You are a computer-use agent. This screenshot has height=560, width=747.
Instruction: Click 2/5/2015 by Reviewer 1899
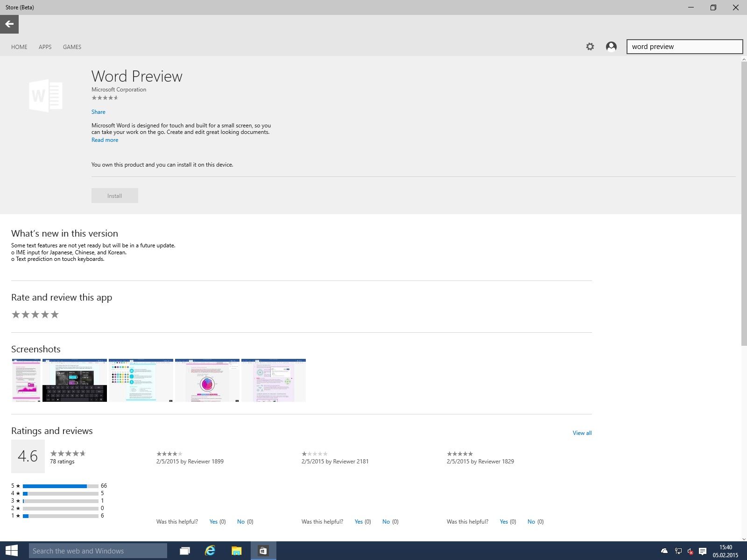tap(190, 462)
